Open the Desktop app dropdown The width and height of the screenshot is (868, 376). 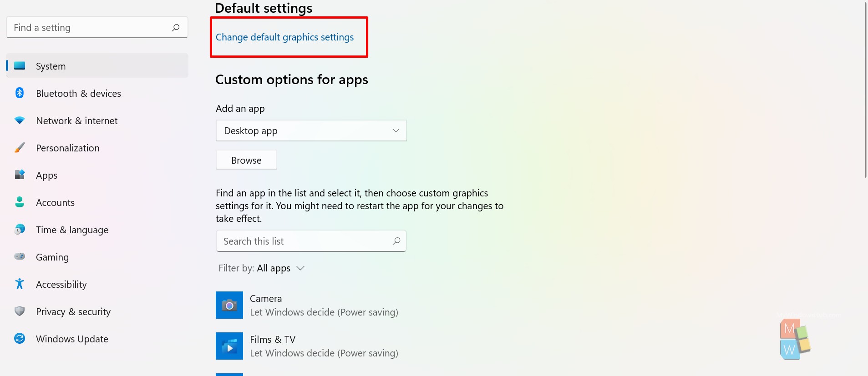pos(311,130)
